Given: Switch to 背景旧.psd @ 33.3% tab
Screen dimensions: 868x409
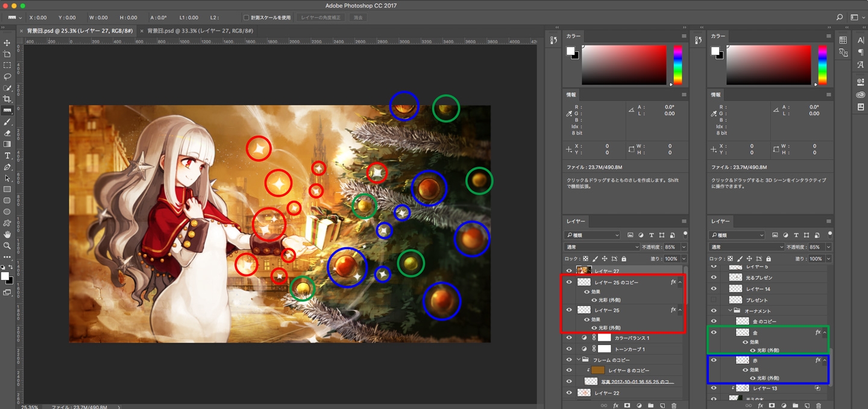Looking at the screenshot, I should tap(201, 30).
